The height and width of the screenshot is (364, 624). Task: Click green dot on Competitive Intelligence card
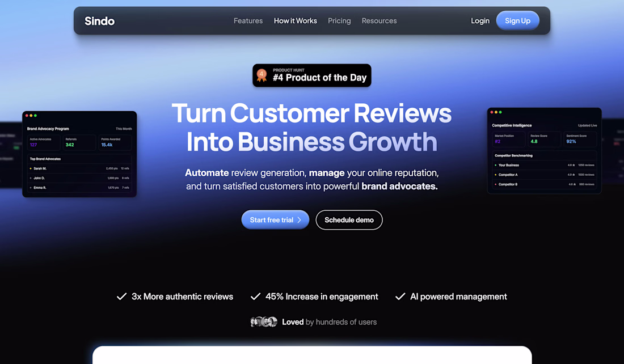click(500, 112)
